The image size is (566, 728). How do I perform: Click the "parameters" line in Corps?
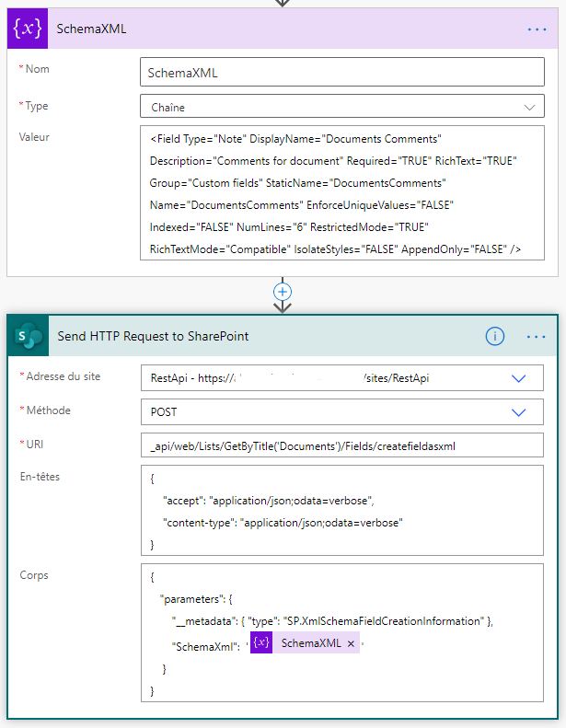coord(196,599)
